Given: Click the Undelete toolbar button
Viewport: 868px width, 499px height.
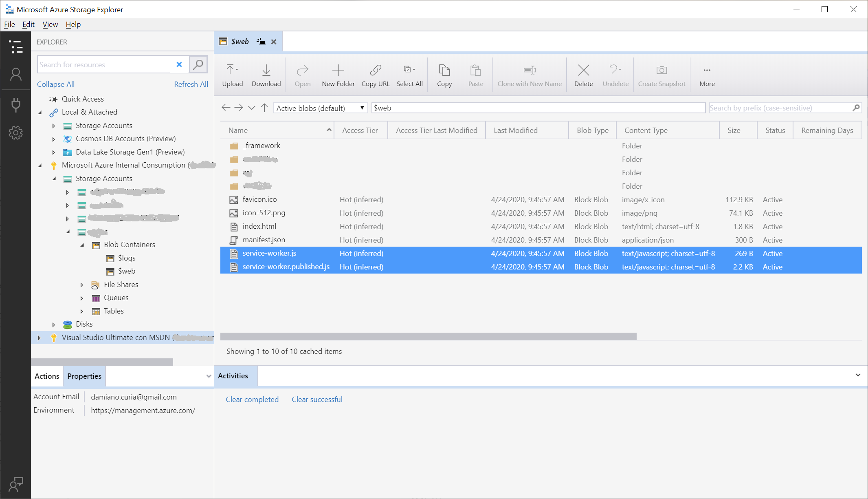Looking at the screenshot, I should click(x=615, y=75).
